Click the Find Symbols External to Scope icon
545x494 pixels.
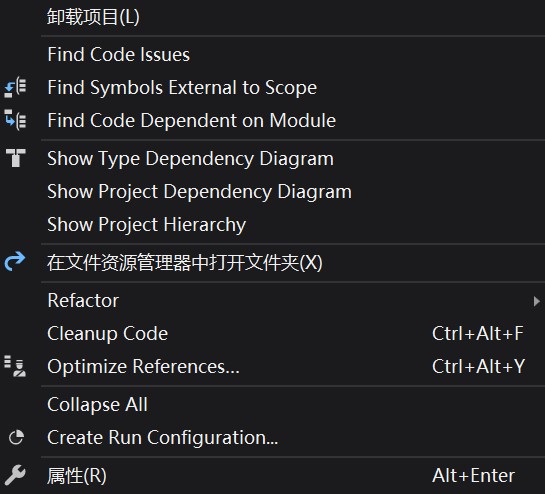coord(15,88)
